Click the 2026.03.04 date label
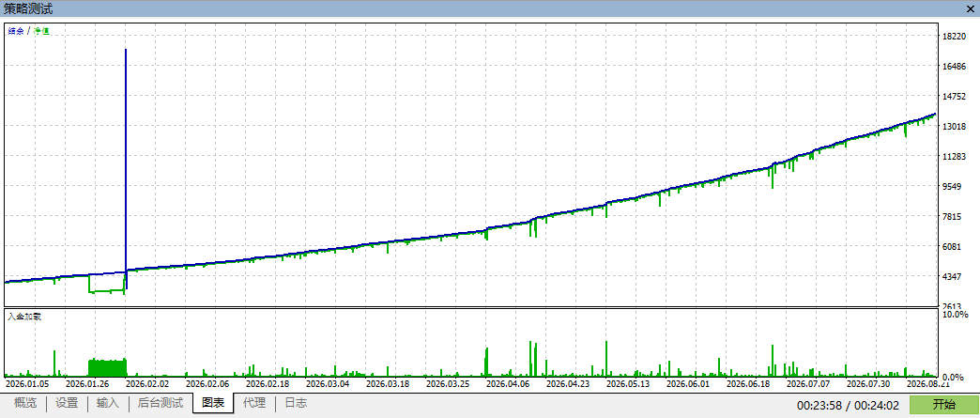 click(x=328, y=384)
